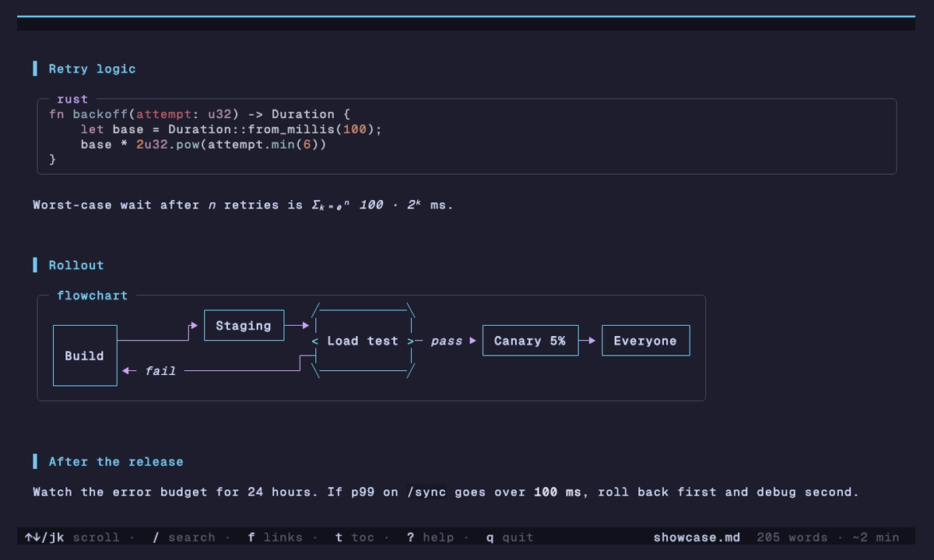Click the Build node in the flowchart
The width and height of the screenshot is (934, 560).
coord(85,355)
